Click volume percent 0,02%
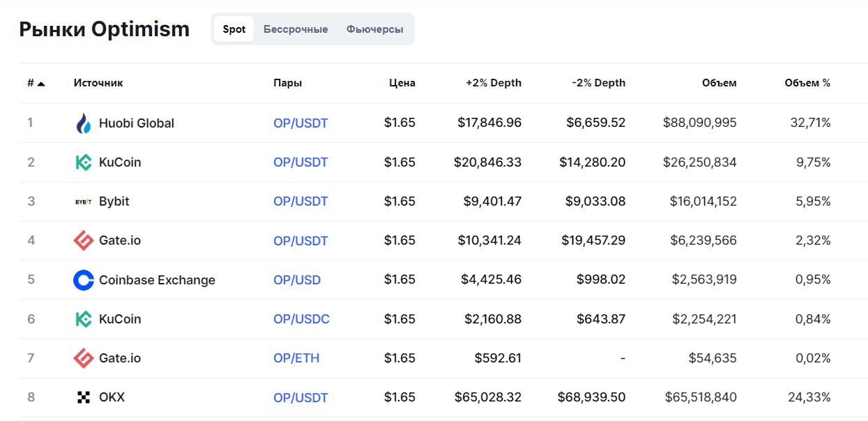 [x=813, y=358]
